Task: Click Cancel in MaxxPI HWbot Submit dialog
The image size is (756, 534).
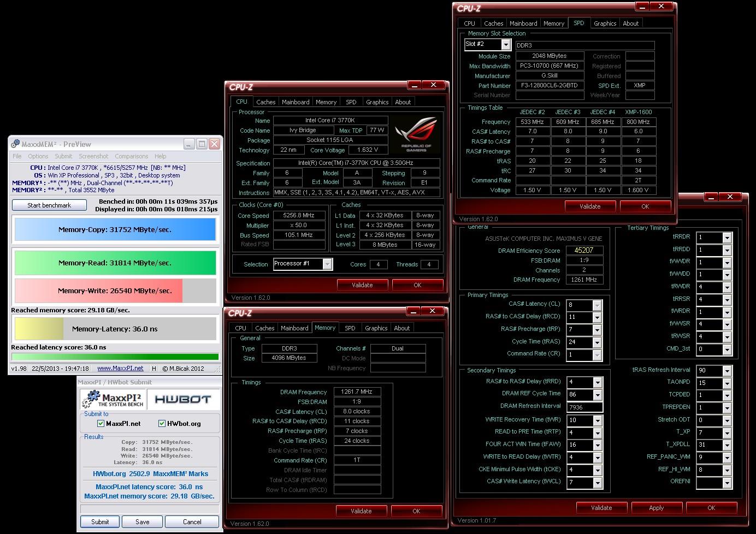Action: [x=192, y=522]
